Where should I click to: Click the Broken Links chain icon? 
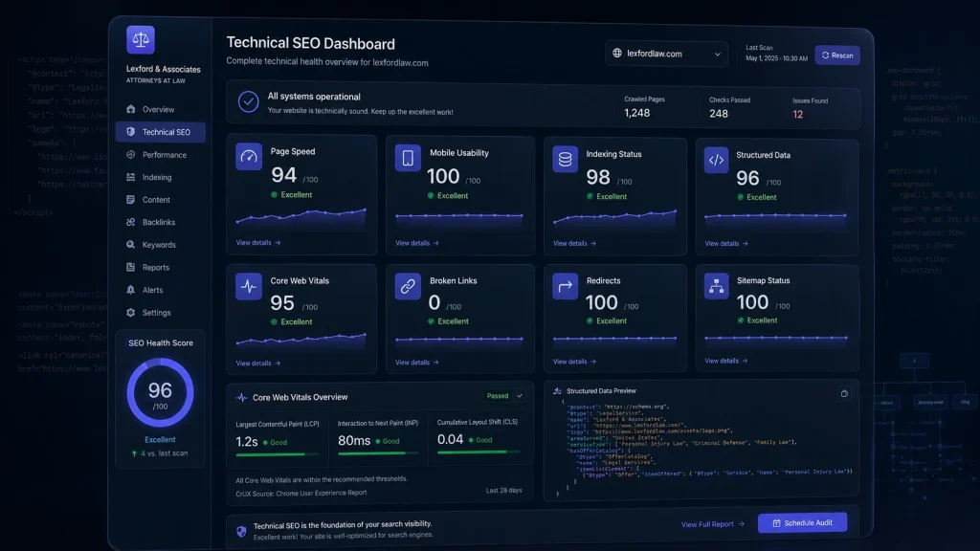(x=408, y=287)
